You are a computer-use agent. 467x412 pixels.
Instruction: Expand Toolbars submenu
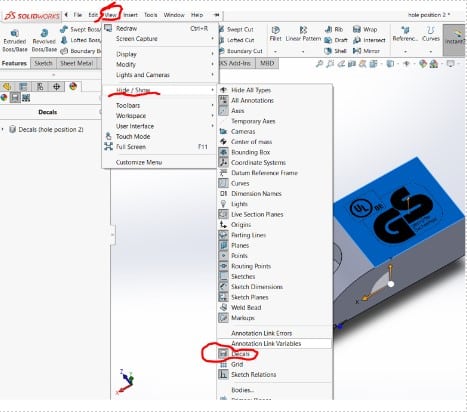click(x=160, y=105)
